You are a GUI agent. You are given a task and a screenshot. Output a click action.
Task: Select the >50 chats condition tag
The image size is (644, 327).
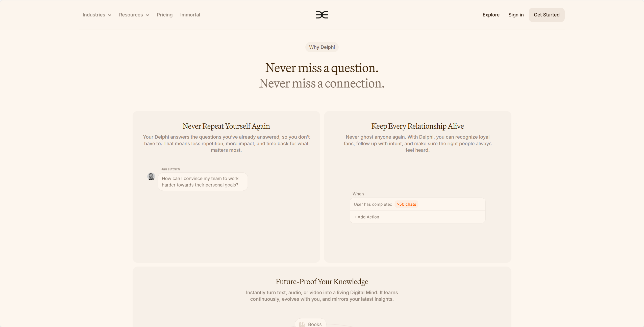tap(406, 204)
